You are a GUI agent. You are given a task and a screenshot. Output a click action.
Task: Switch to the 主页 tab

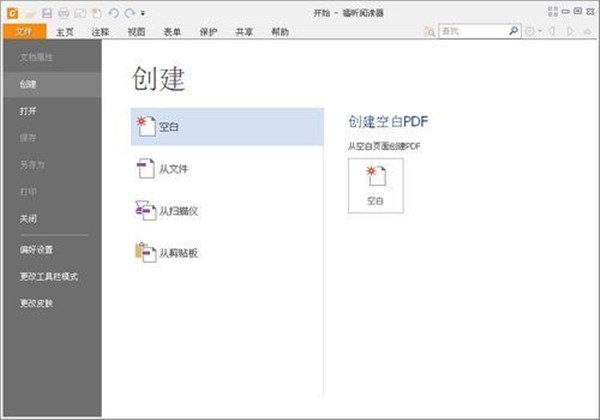(65, 32)
